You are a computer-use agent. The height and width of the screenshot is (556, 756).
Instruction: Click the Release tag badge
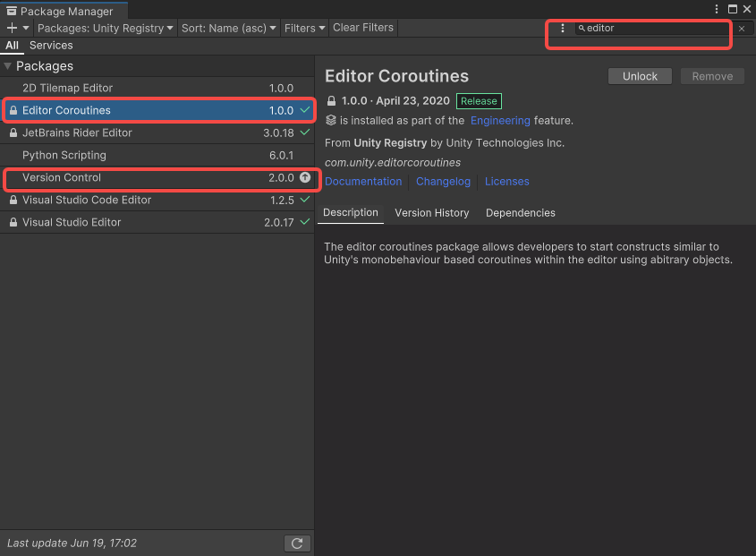click(x=479, y=101)
